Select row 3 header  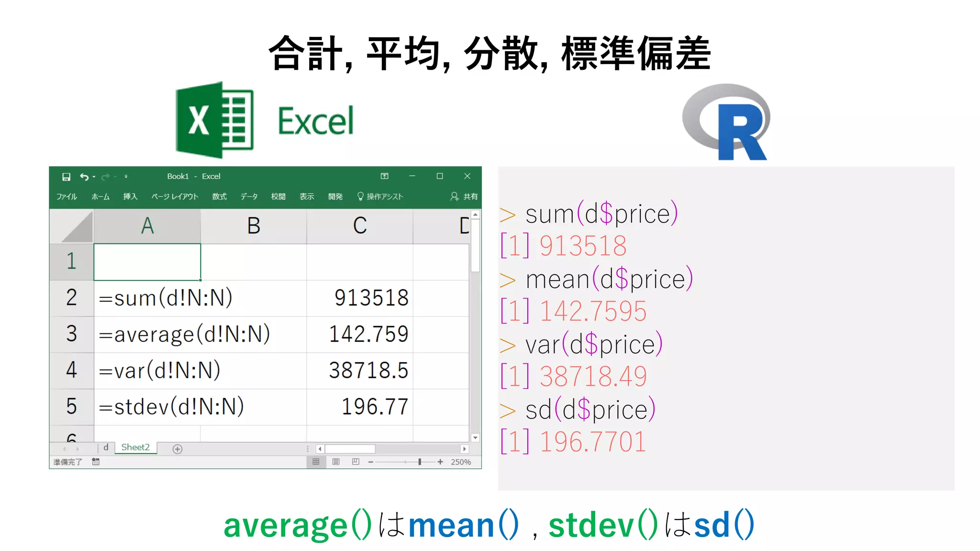click(72, 335)
